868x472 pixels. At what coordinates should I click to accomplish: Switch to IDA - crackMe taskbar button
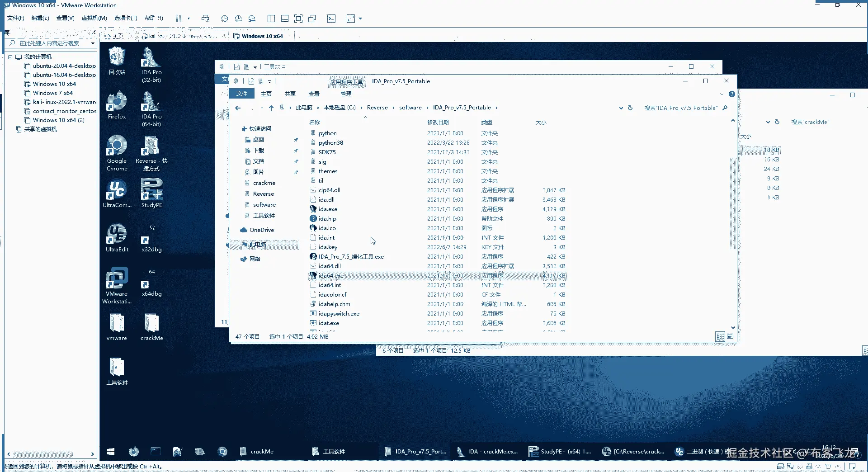[x=488, y=452]
